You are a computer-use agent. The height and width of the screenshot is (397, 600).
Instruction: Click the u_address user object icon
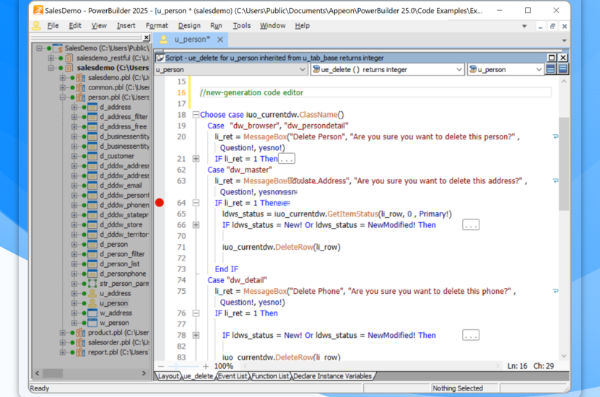[x=92, y=293]
